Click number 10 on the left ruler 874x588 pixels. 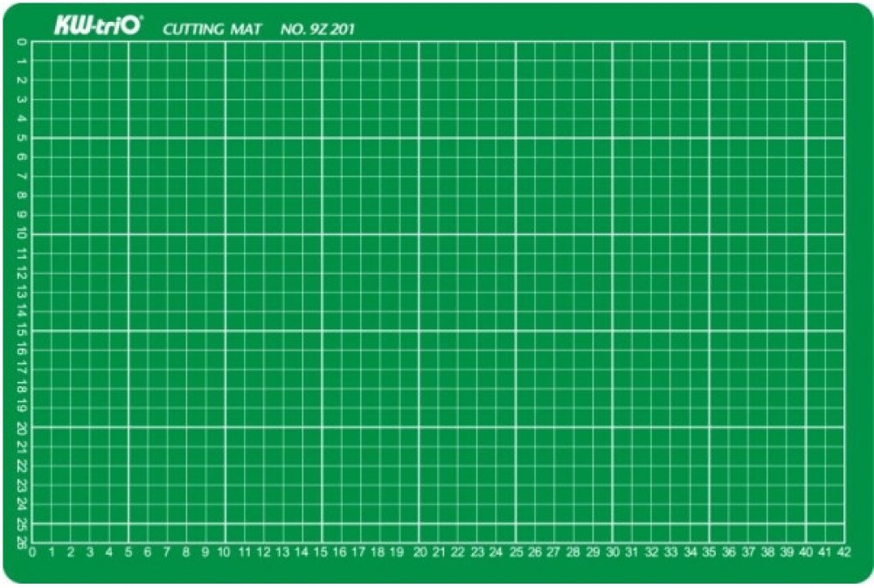coord(21,234)
